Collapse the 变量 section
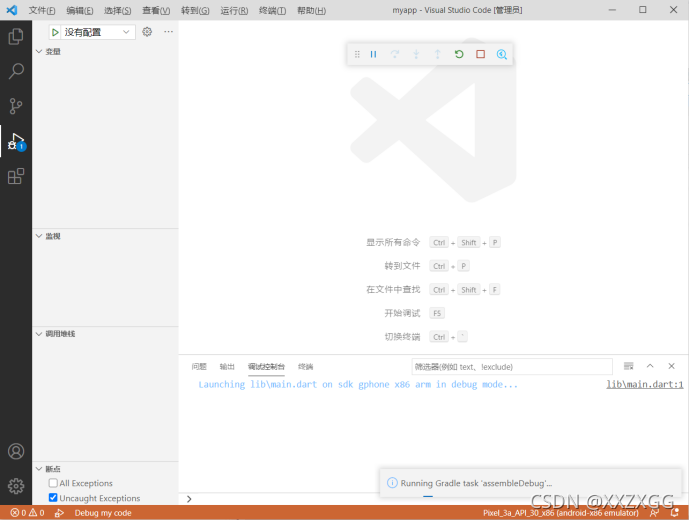The width and height of the screenshot is (689, 520). click(39, 51)
